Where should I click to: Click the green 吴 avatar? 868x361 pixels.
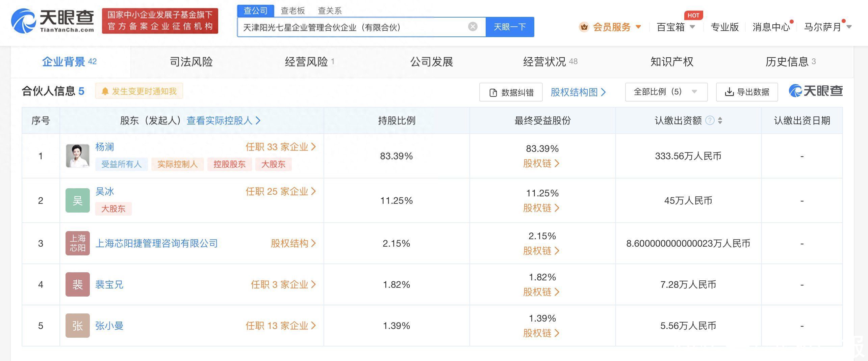[x=78, y=200]
